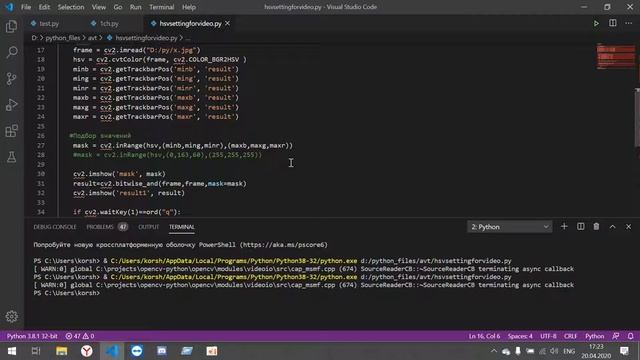Open the volume tray icon

(554, 351)
